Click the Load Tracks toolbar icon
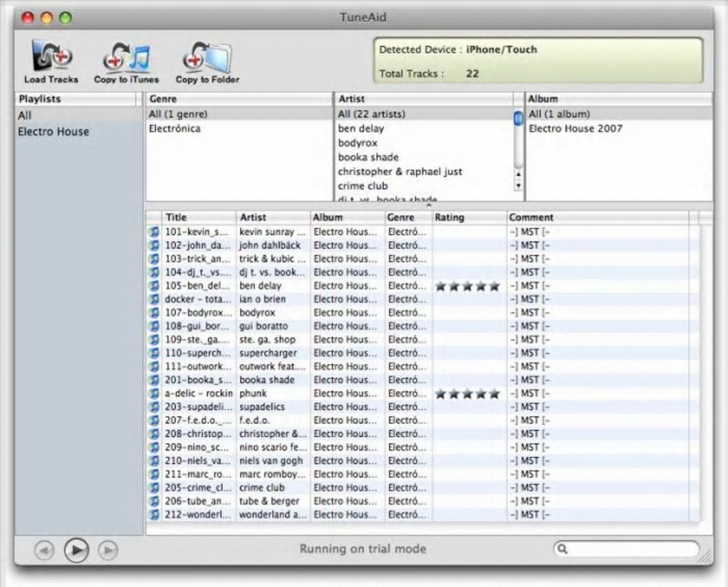 [x=51, y=56]
